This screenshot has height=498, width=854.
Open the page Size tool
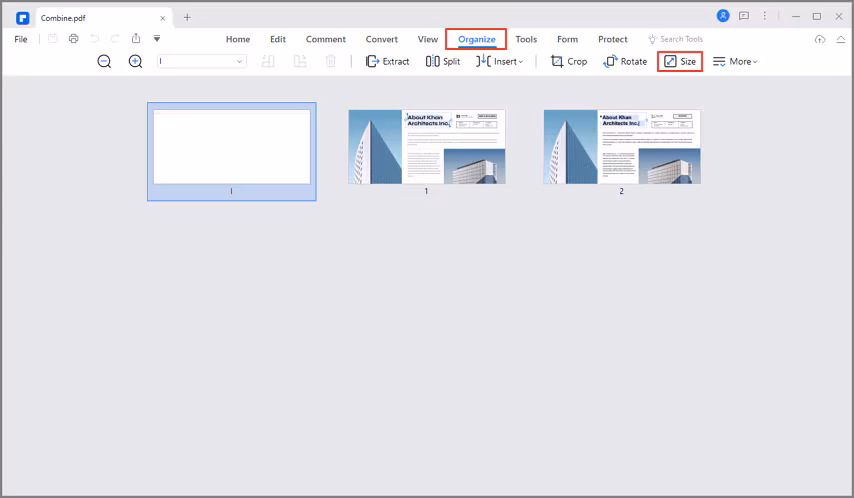click(x=680, y=62)
